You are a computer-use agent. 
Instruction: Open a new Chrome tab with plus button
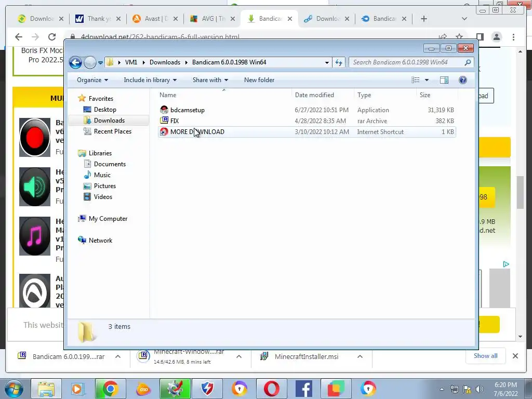tap(424, 19)
